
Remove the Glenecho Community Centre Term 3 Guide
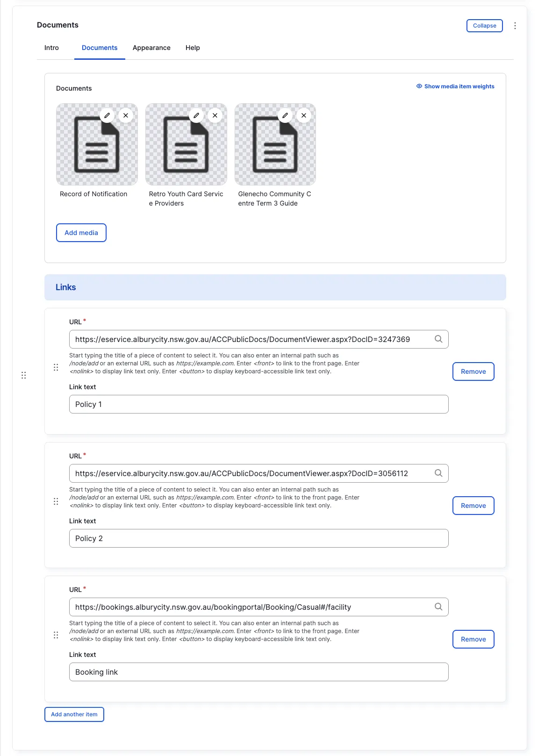(304, 115)
